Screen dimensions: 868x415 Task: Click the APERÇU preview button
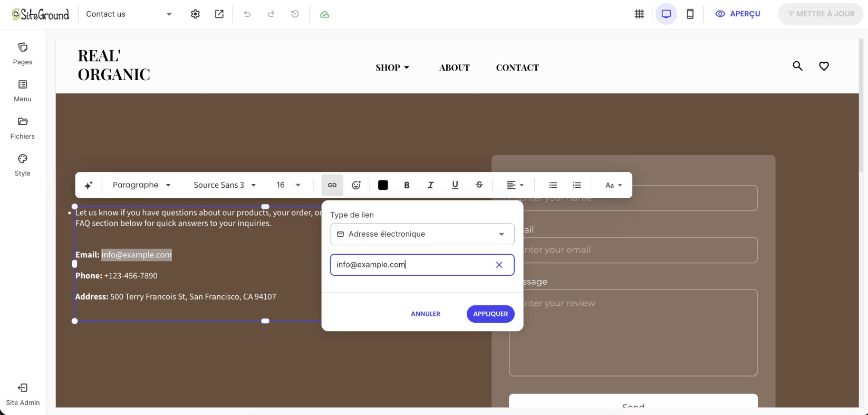click(x=738, y=14)
